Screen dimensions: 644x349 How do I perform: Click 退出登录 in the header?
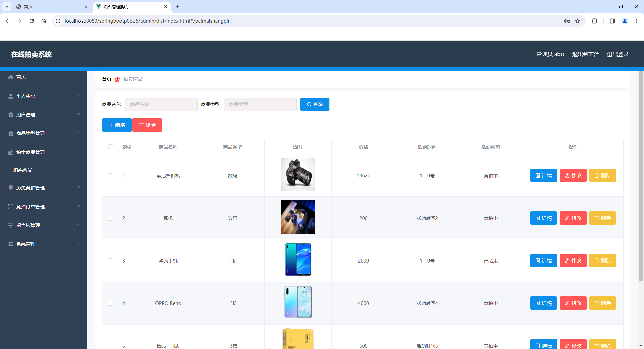click(618, 54)
